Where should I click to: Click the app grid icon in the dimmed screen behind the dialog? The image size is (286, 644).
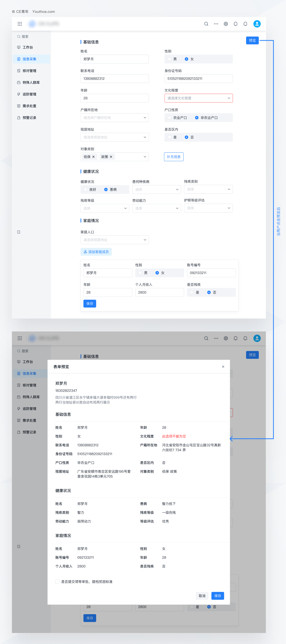click(x=20, y=338)
